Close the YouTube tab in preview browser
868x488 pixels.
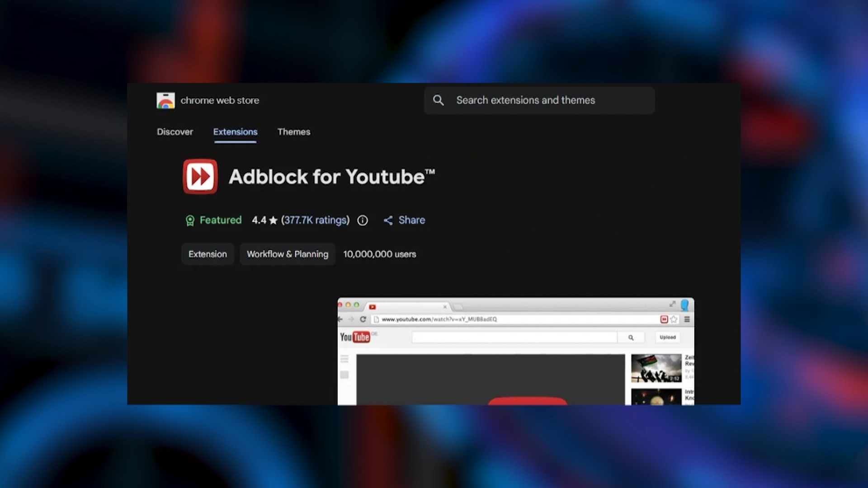click(445, 307)
